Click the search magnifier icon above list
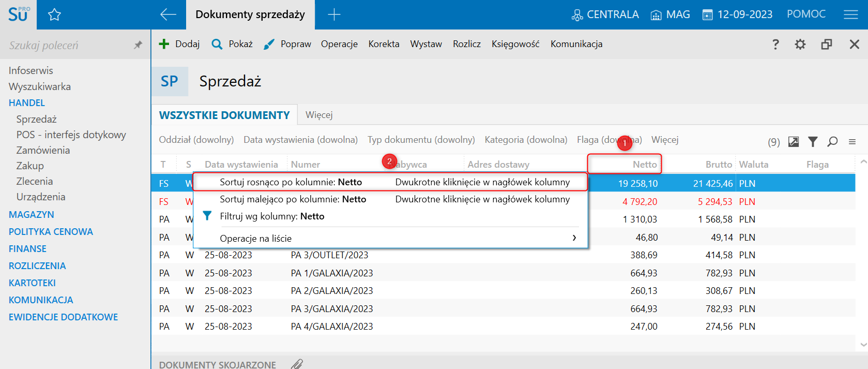Screen dimensions: 868x369 coord(832,141)
